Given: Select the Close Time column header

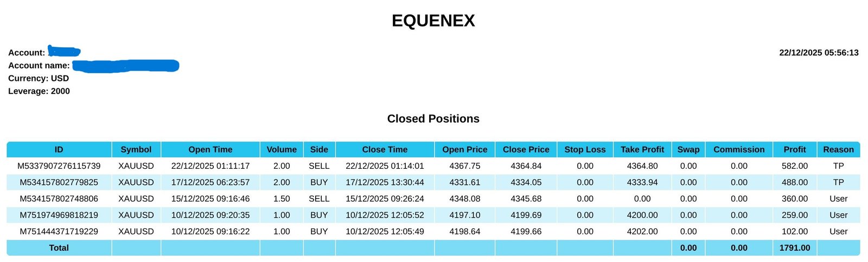Looking at the screenshot, I should coord(385,150).
